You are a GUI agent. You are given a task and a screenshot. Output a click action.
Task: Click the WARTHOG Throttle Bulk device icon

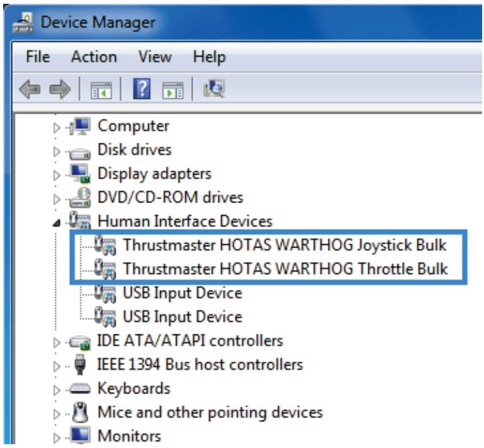[x=105, y=269]
